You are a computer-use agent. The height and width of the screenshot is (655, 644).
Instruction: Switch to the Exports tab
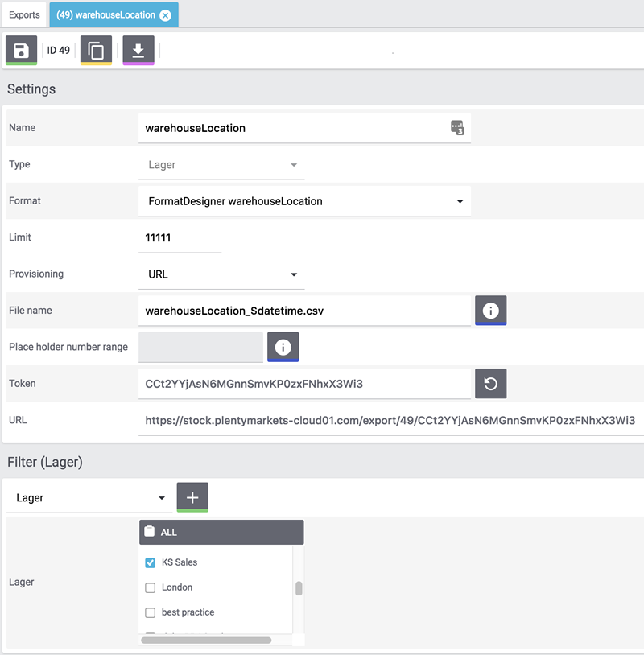24,14
